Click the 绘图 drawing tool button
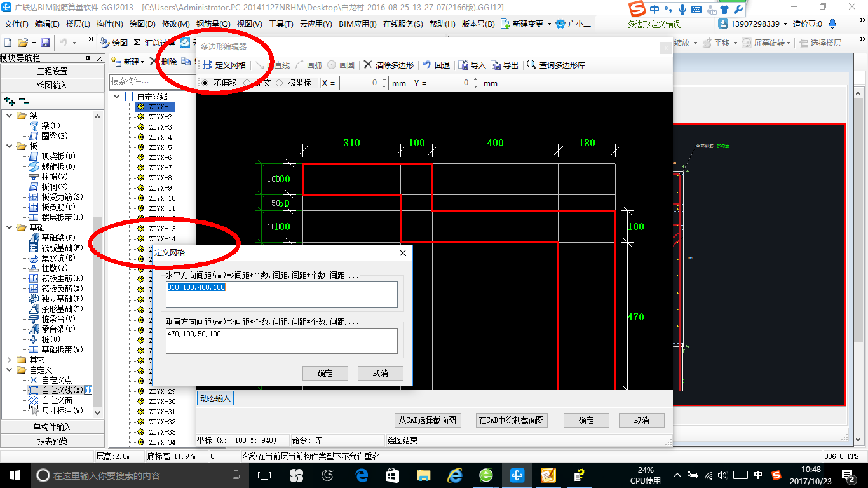Screen dimensions: 868x488 point(114,43)
